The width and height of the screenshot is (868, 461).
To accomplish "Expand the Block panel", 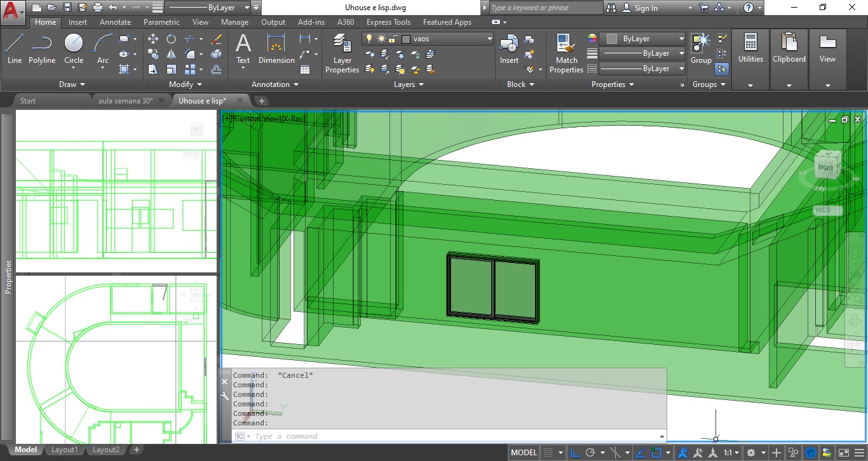I will (x=520, y=84).
